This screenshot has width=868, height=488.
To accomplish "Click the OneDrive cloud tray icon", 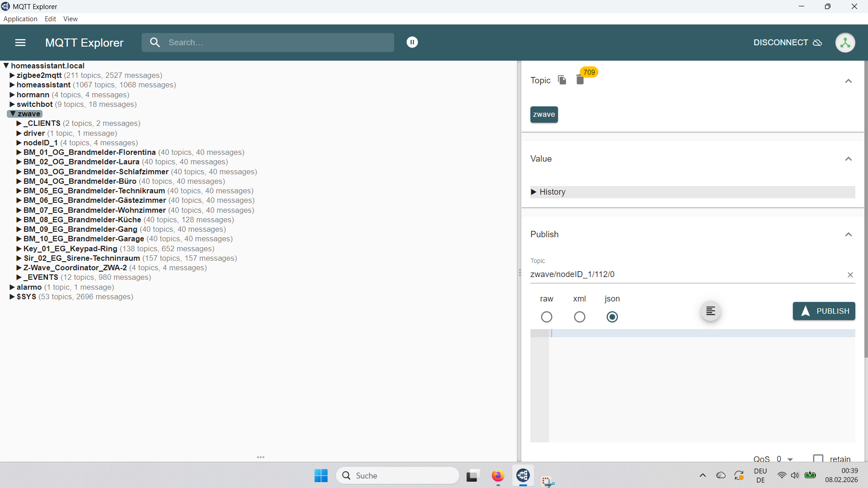I will (x=721, y=475).
